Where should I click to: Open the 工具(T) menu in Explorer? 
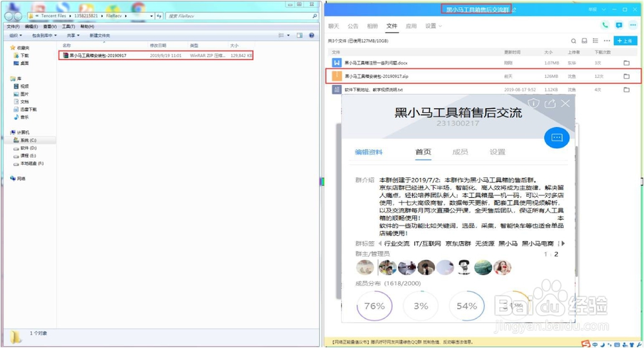(68, 26)
